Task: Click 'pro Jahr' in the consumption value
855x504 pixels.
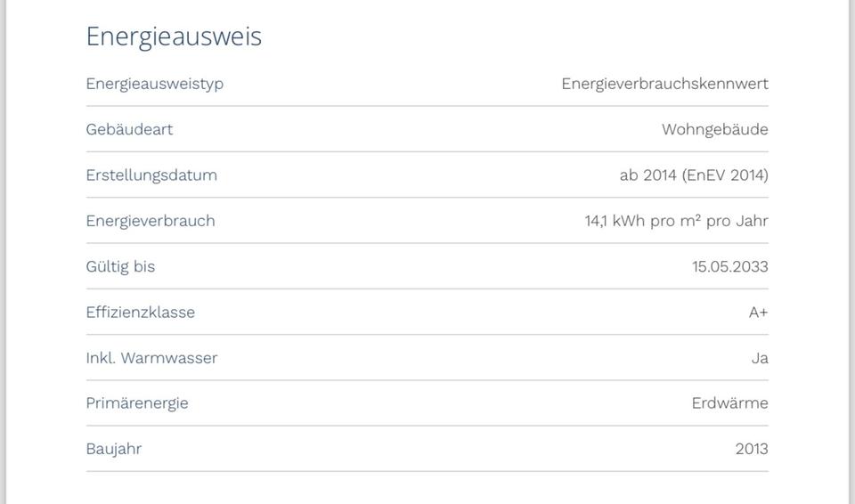Action: (x=737, y=221)
